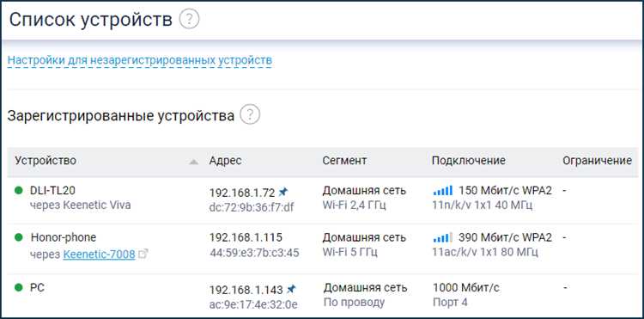Click MAC address 44:59:e3:7b:c3:45
This screenshot has height=319, width=644.
[254, 253]
